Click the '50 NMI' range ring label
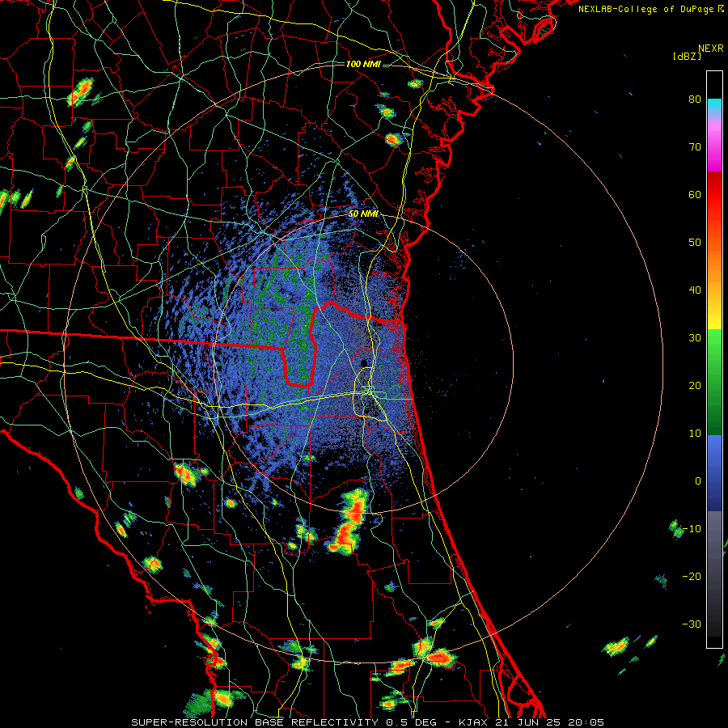728x728 pixels. click(x=363, y=214)
